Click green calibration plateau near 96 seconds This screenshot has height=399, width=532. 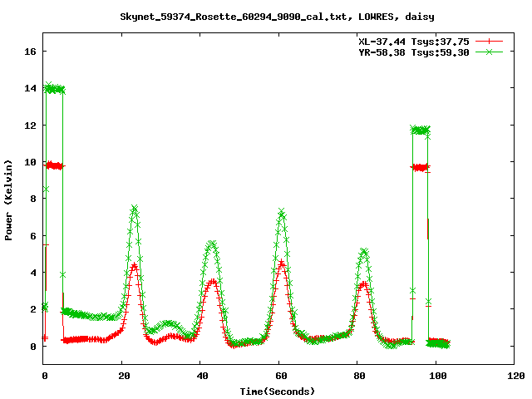(421, 130)
